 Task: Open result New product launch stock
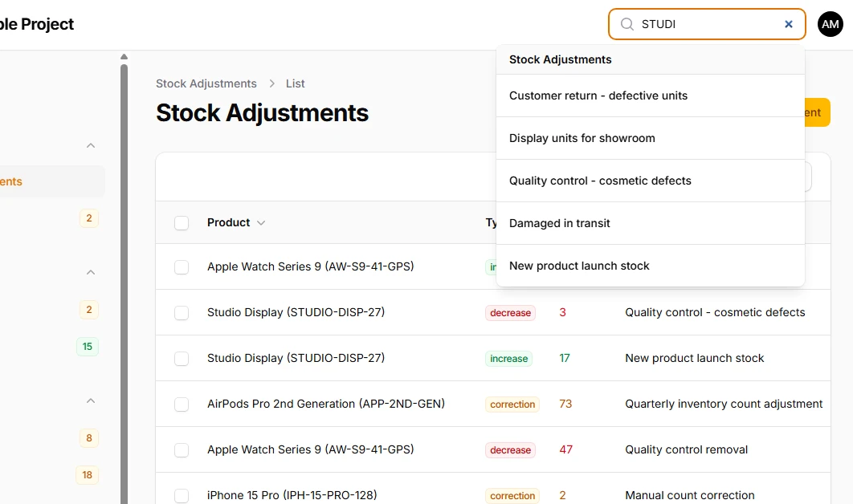(650, 266)
